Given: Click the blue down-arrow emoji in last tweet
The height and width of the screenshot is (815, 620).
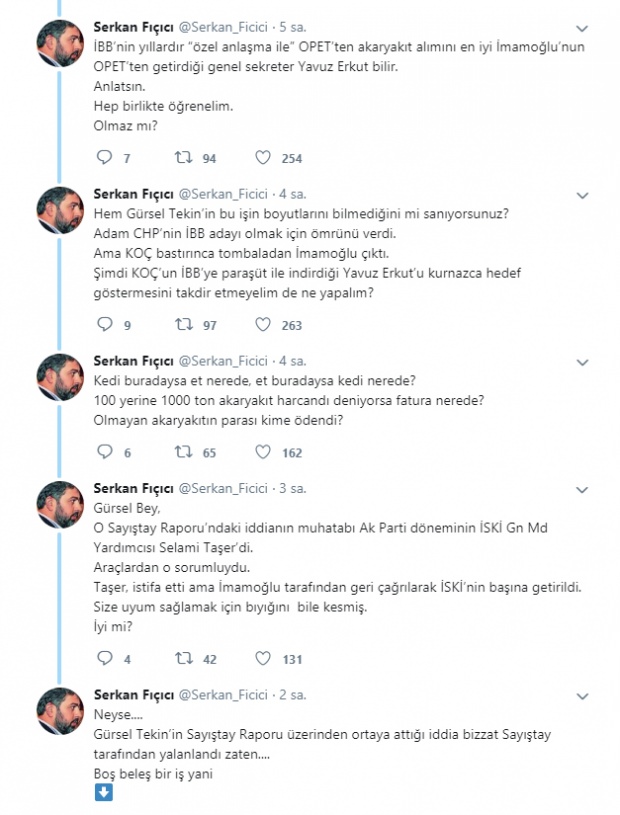Looking at the screenshot, I should pos(104,791).
